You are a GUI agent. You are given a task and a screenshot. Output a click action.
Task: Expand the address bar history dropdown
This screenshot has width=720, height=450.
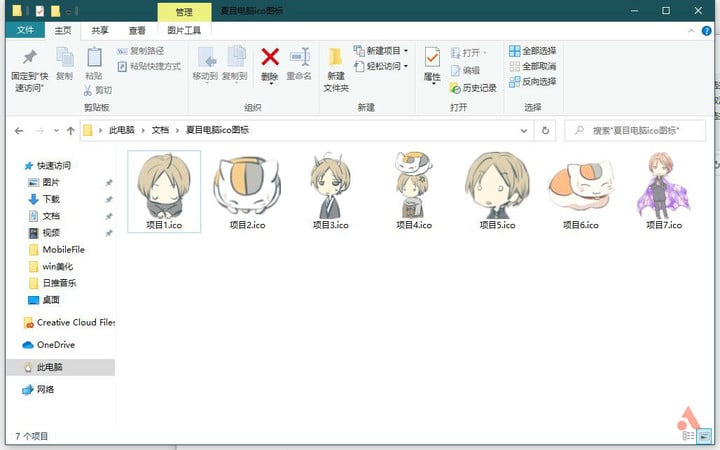coord(523,131)
